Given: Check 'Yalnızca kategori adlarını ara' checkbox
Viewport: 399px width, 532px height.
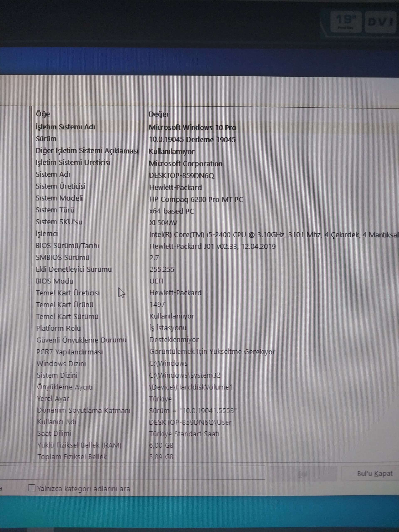Looking at the screenshot, I should [x=32, y=488].
